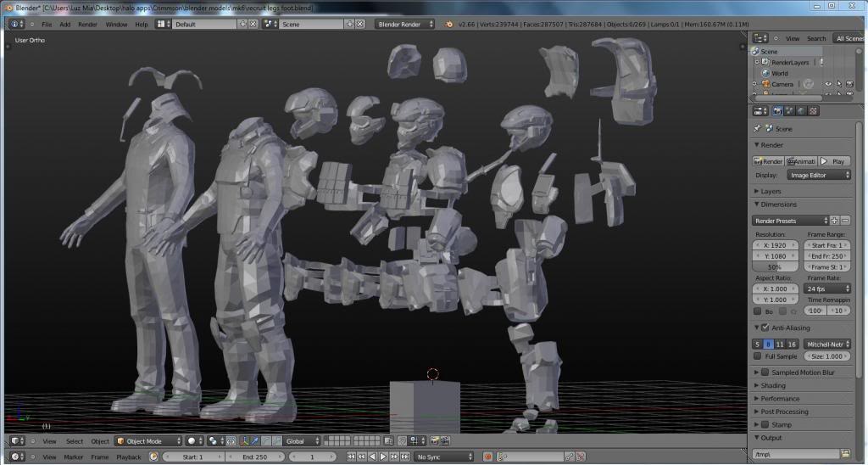868x465 pixels.
Task: Open the pivot point selector icon
Action: tap(215, 441)
